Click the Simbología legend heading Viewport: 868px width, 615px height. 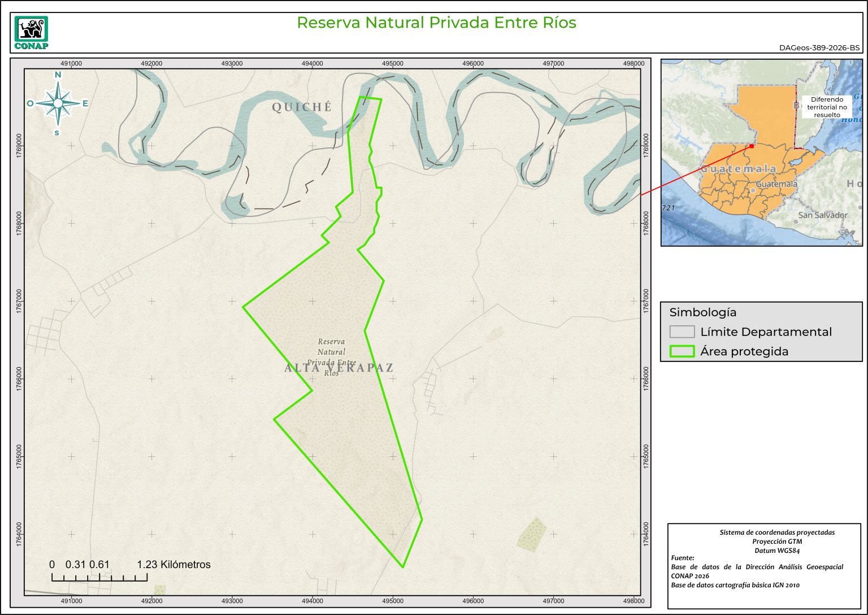(x=702, y=312)
